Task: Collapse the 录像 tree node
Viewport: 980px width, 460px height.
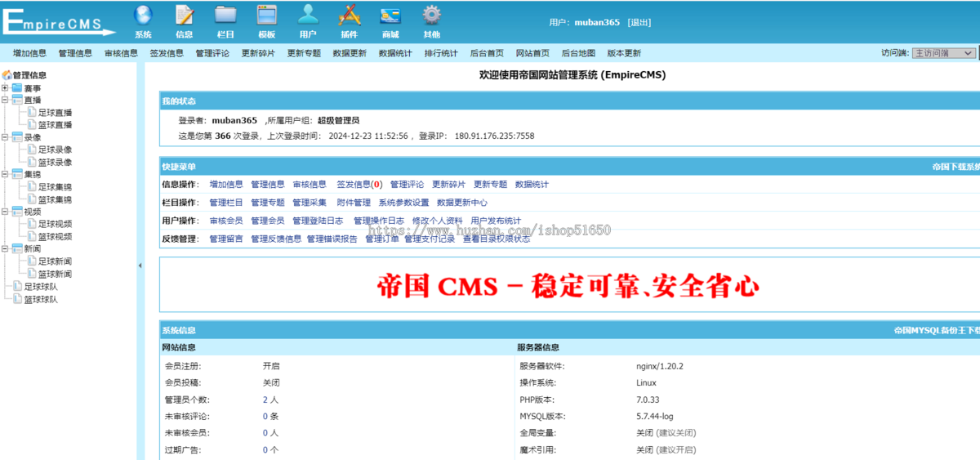Action: point(6,137)
